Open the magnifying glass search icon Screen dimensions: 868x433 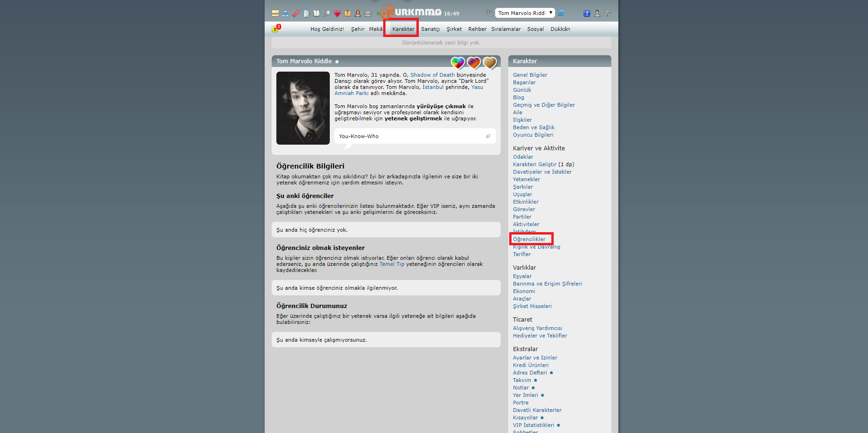click(x=327, y=14)
